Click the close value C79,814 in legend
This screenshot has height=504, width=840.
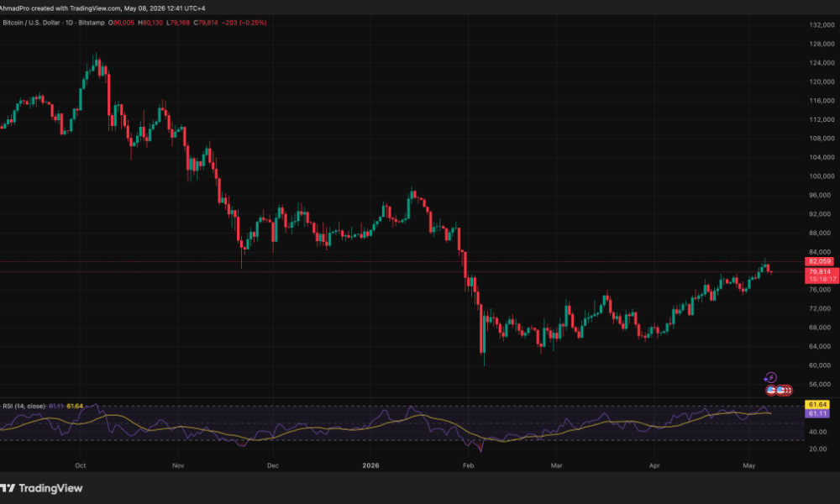[207, 23]
